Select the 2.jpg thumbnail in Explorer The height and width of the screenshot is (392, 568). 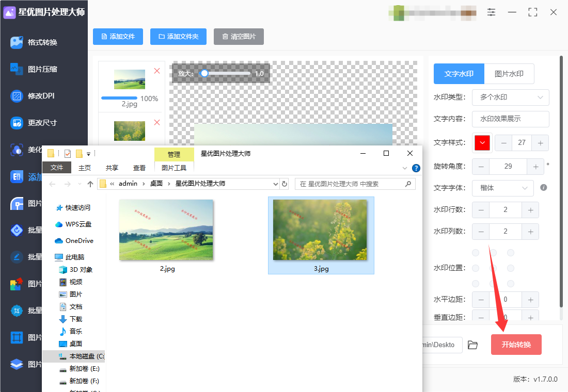(166, 230)
